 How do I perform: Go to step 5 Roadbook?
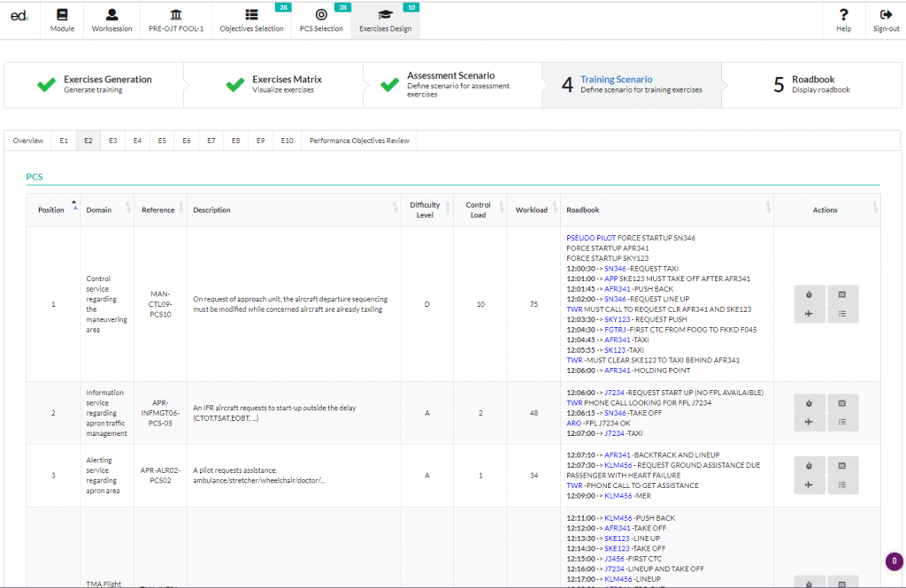811,84
